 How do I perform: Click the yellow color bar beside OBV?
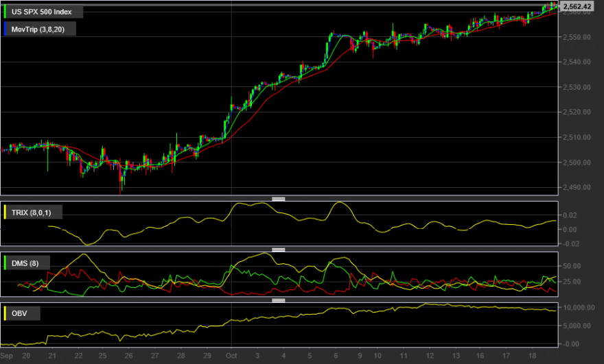5,313
